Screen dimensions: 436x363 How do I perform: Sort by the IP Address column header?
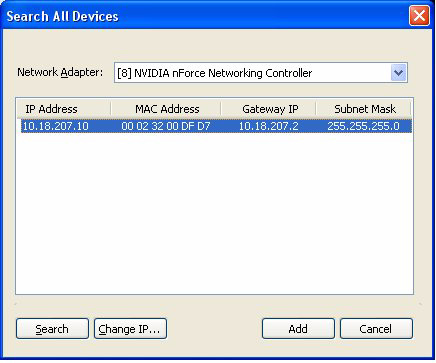(63, 109)
